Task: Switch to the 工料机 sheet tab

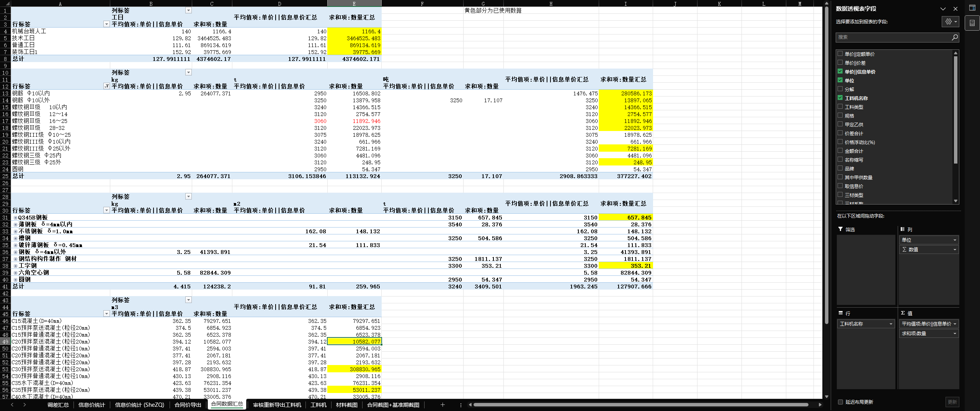Action: pos(318,405)
